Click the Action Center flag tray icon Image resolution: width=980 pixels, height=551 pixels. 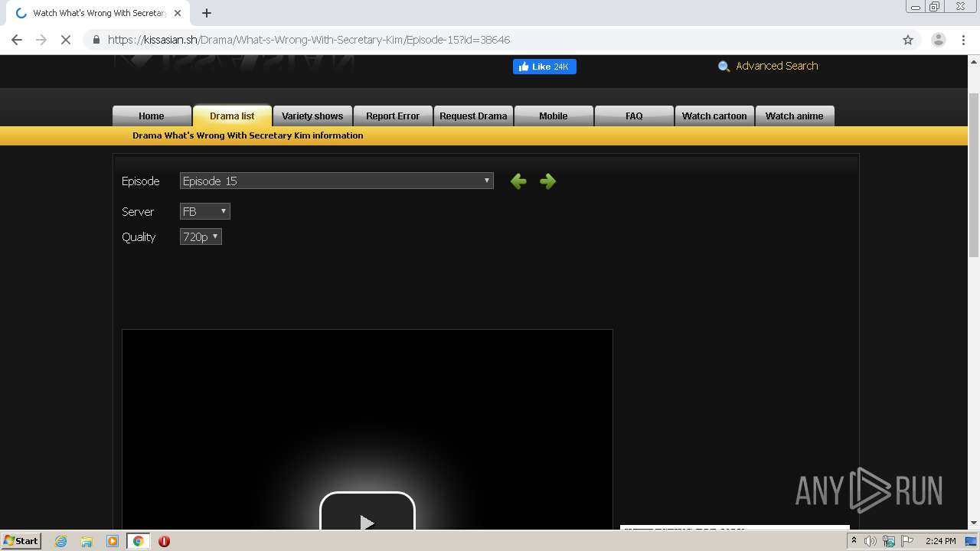click(x=907, y=541)
